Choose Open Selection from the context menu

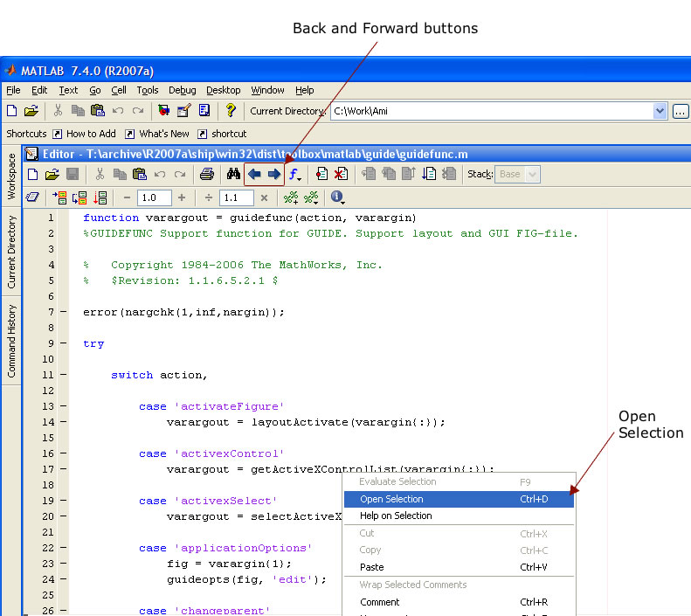pos(391,499)
